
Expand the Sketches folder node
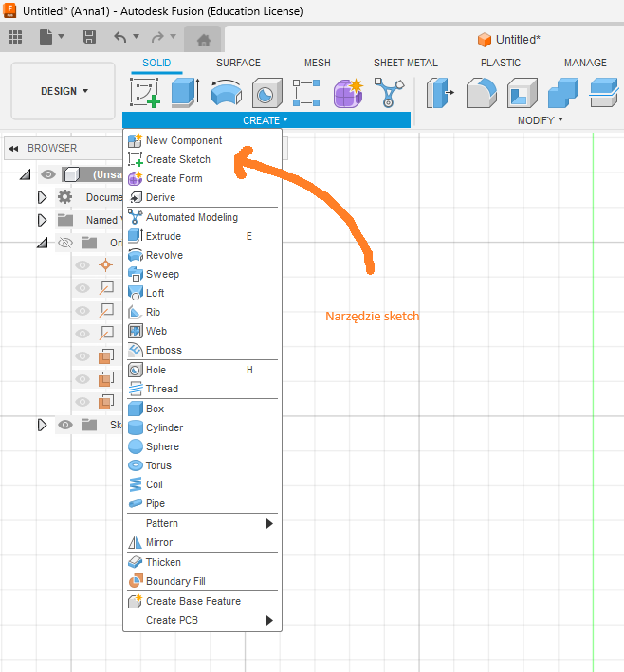click(x=42, y=425)
